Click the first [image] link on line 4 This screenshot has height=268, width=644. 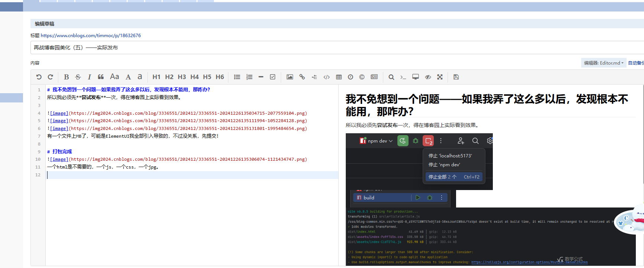59,113
